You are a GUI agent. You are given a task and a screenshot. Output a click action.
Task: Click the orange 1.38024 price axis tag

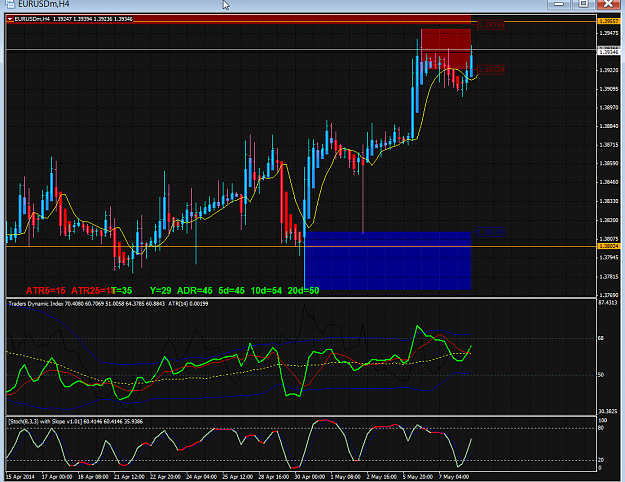click(609, 246)
